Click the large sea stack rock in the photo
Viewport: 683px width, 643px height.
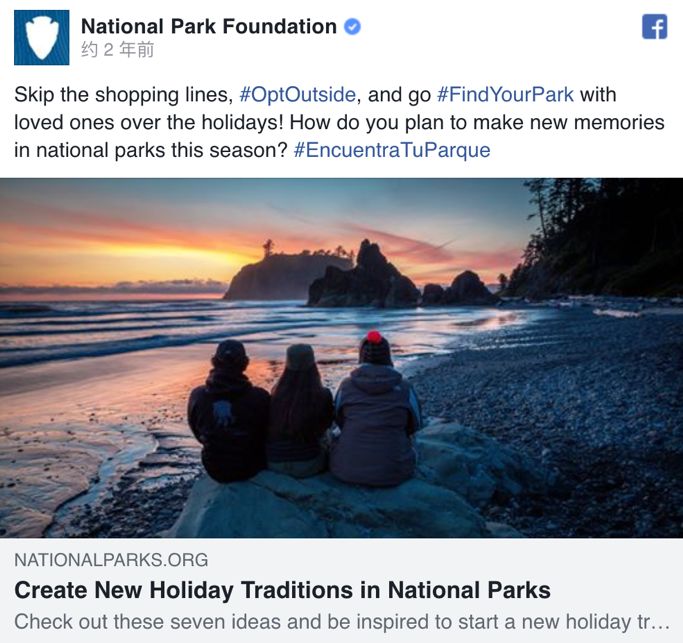point(365,277)
